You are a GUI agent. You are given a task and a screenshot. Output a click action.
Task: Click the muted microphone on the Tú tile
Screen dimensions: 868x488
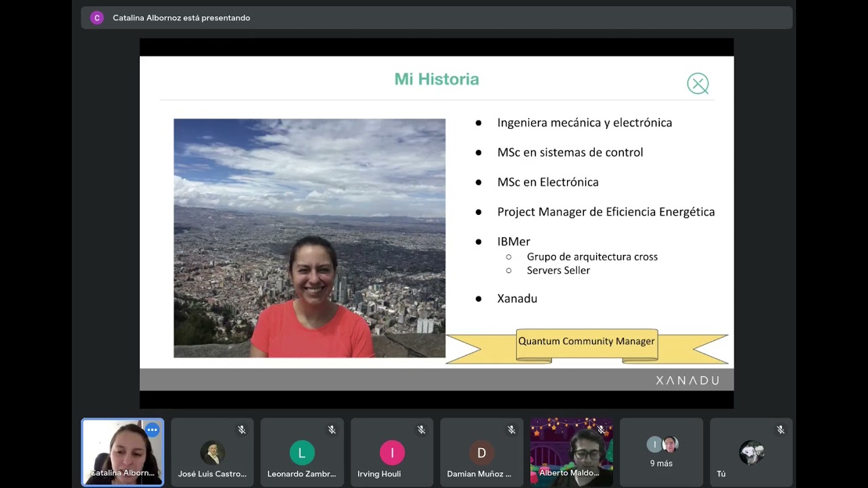781,430
